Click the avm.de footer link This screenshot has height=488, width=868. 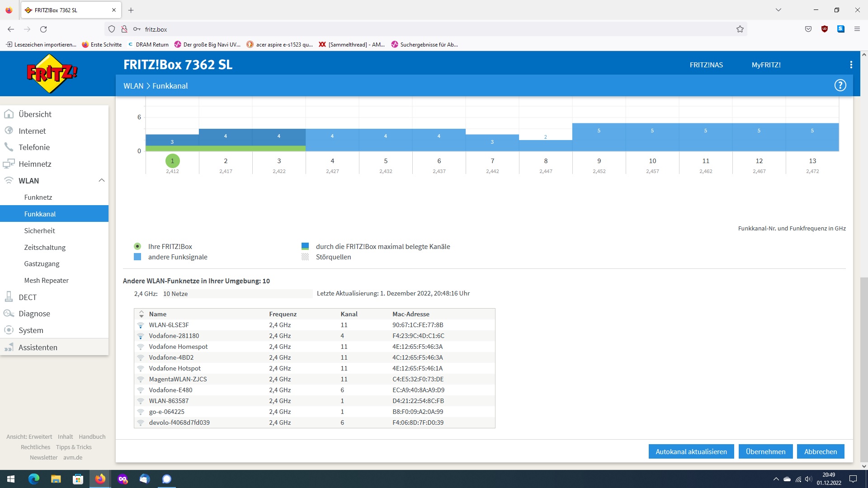pos(73,458)
